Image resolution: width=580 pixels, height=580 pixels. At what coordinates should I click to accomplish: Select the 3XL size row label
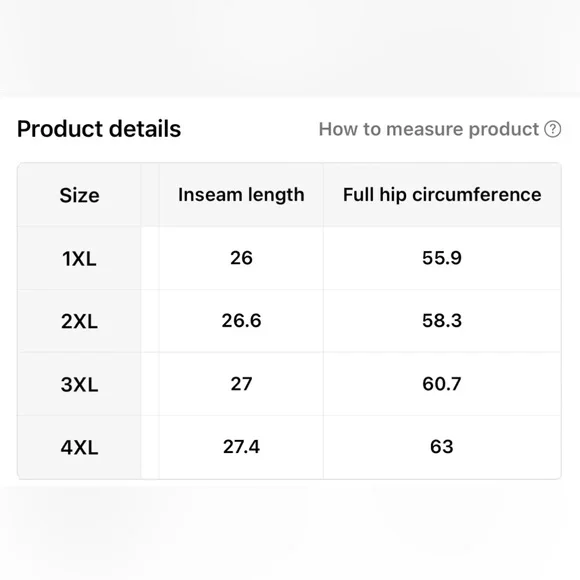click(79, 384)
